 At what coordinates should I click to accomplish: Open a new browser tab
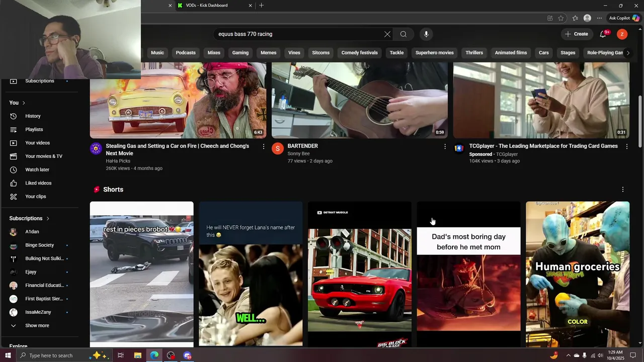coord(261,6)
